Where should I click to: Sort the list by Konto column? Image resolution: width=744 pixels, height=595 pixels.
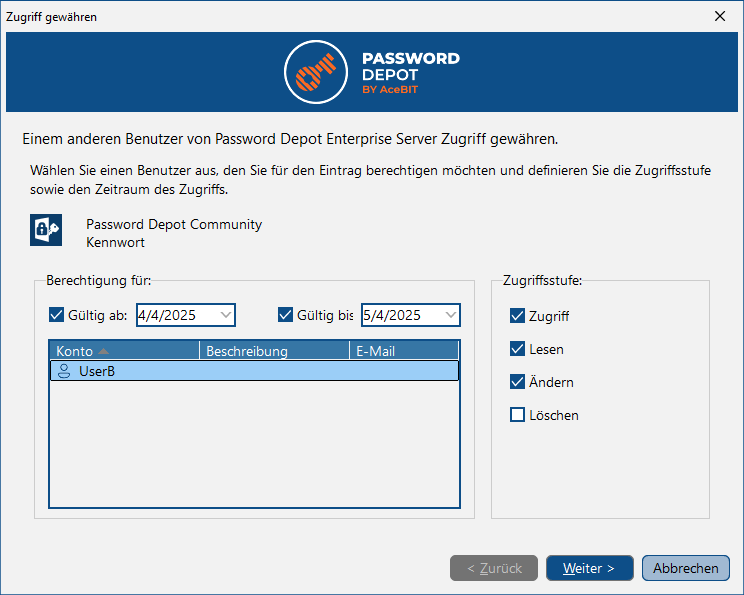(x=124, y=351)
